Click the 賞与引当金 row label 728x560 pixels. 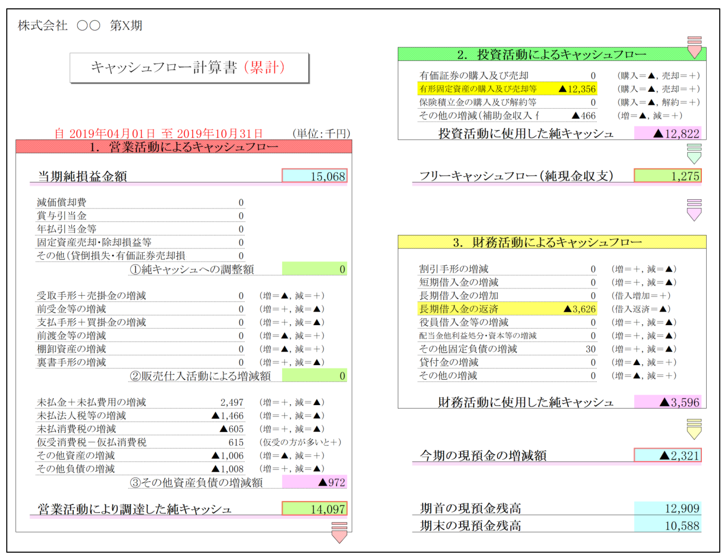tap(61, 216)
